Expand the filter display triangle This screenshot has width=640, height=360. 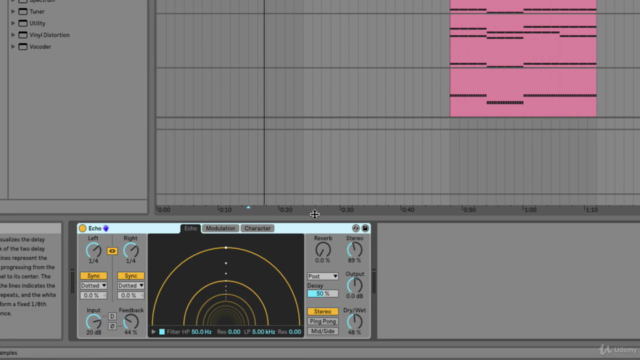coord(153,332)
